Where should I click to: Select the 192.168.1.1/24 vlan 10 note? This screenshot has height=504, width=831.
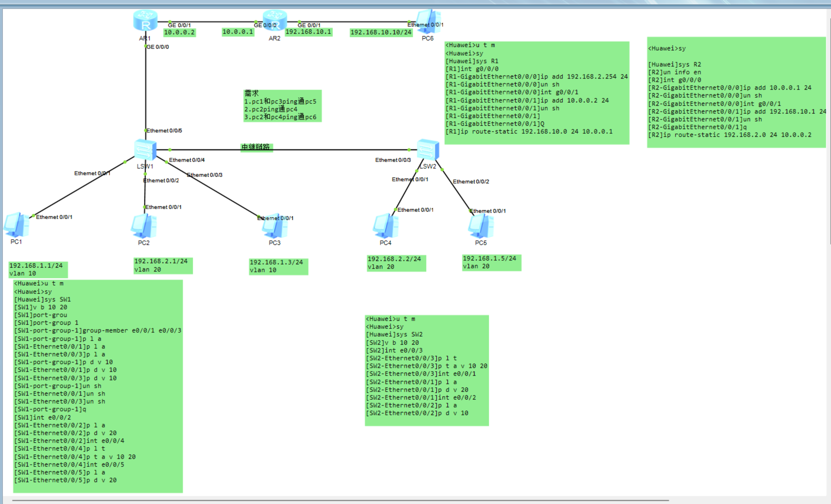38,269
